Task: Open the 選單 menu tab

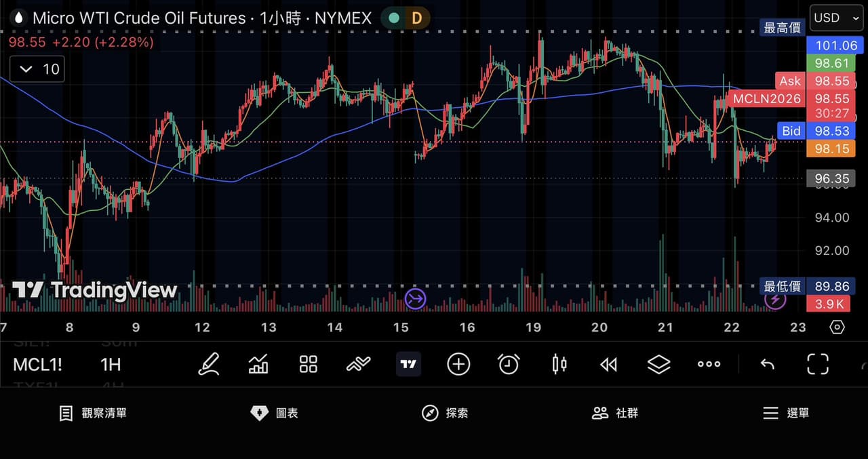Action: 785,413
